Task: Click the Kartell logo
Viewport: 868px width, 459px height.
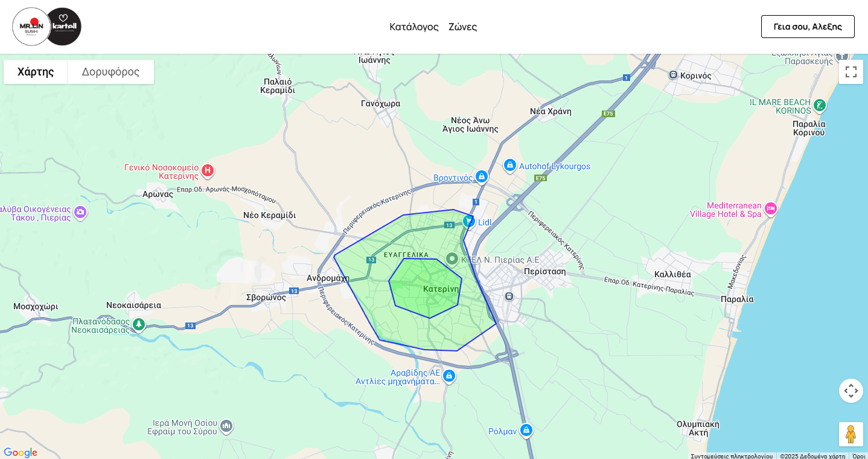Action: (63, 27)
